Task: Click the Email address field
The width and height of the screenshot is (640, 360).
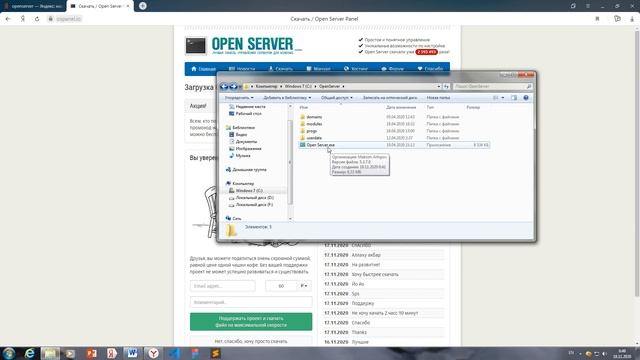Action: tap(222, 286)
